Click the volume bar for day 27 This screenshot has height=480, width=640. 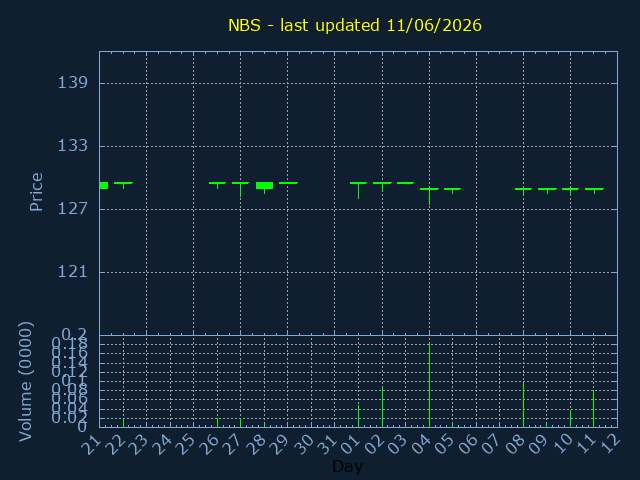pyautogui.click(x=241, y=423)
